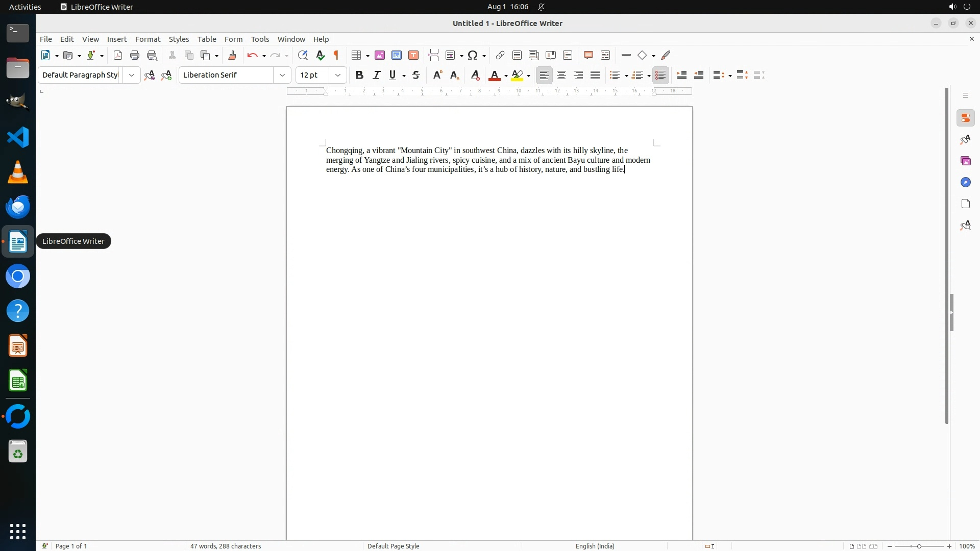980x551 pixels.
Task: Open the Format menu
Action: pos(148,39)
